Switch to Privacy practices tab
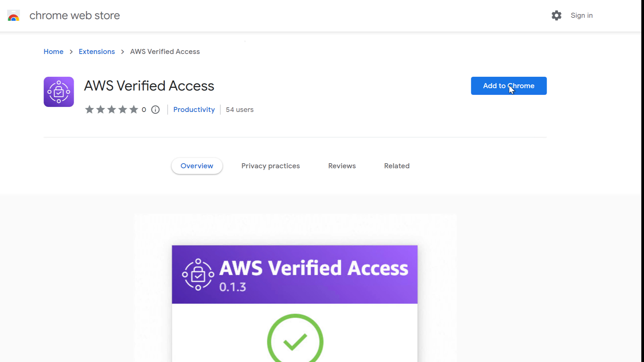 (270, 166)
